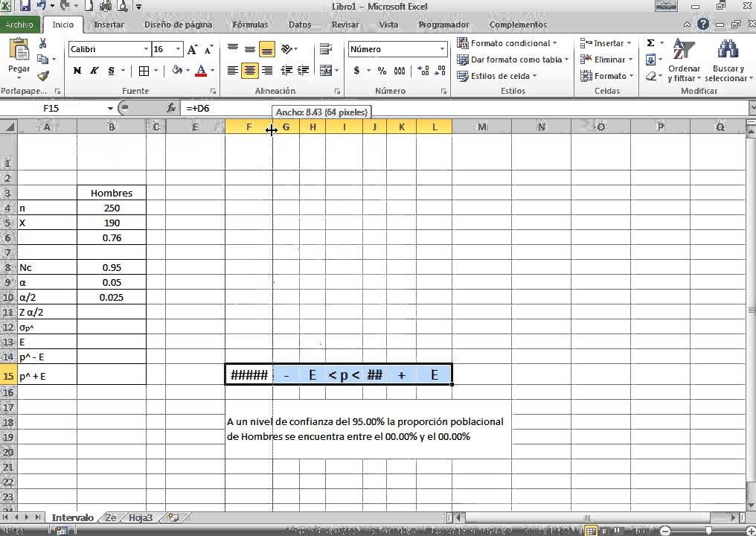Switch to the Insertar tab
756x536 pixels.
pyautogui.click(x=109, y=25)
